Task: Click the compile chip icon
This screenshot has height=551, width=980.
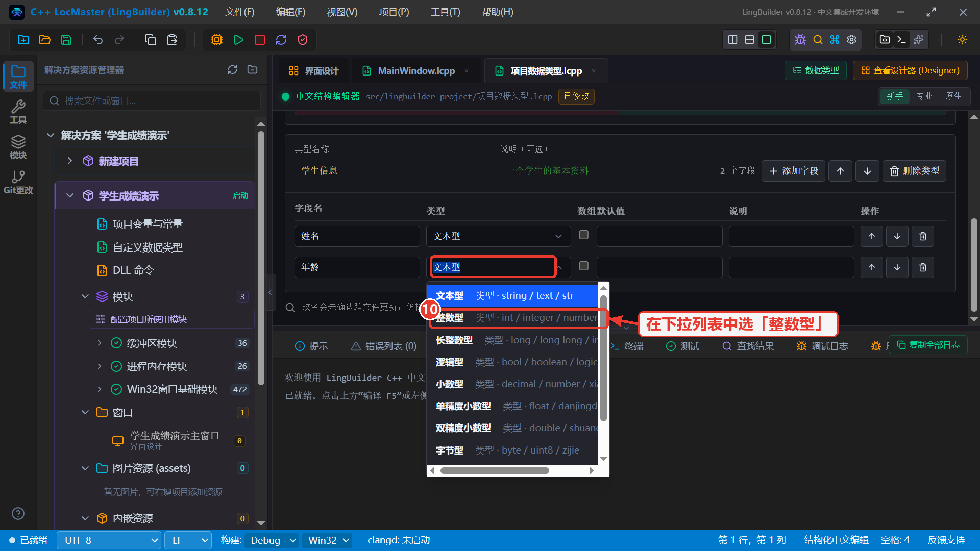Action: coord(217,40)
